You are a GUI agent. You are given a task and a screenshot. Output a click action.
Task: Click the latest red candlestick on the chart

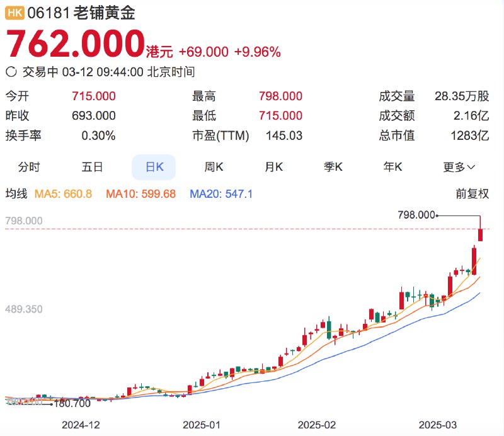click(x=480, y=235)
